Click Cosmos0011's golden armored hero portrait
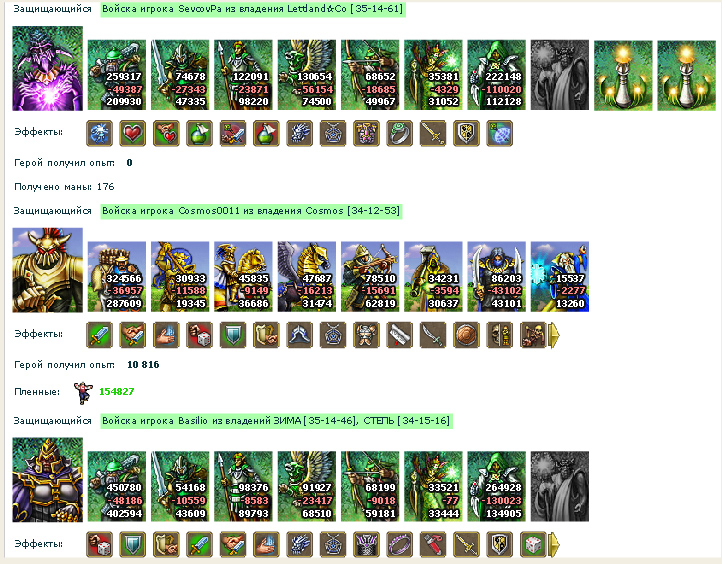The width and height of the screenshot is (722, 564). point(47,270)
